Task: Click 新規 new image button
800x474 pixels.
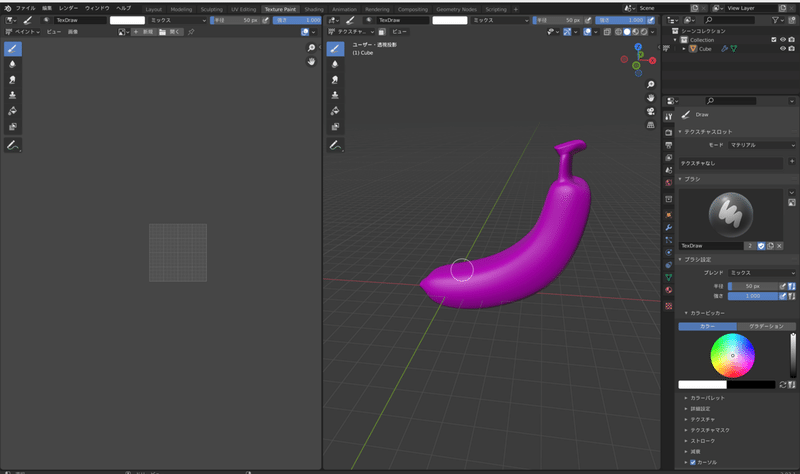Action: click(x=143, y=32)
